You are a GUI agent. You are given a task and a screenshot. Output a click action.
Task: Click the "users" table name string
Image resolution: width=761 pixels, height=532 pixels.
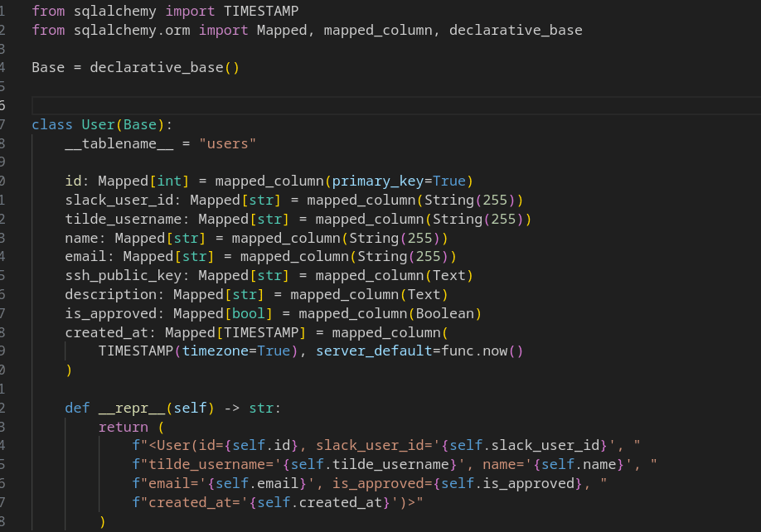tap(227, 143)
